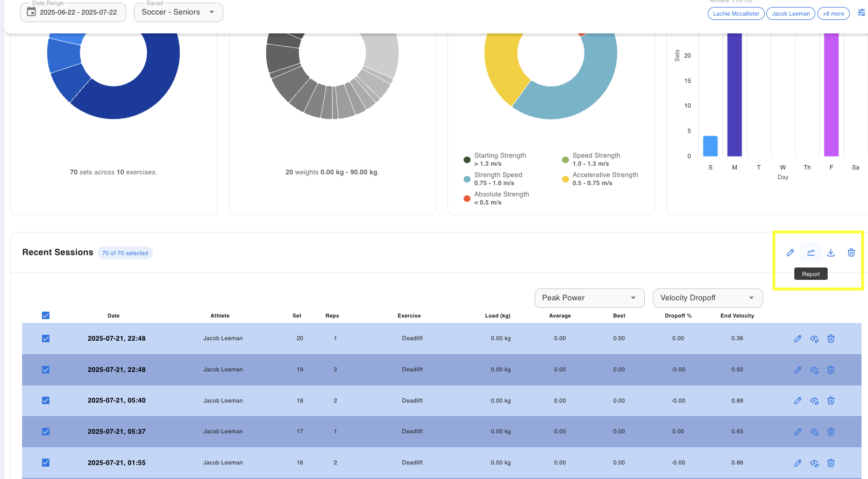Viewport: 868px width, 479px height.
Task: Open the Squad dropdown showing Soccer - Seniors
Action: pos(179,12)
